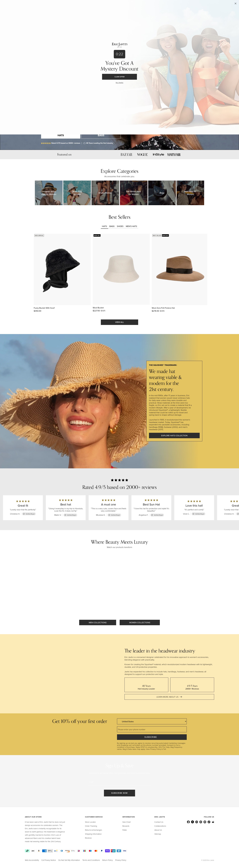Click the Diners Club payment icon
Screen dimensions: 239x868
point(62,851)
